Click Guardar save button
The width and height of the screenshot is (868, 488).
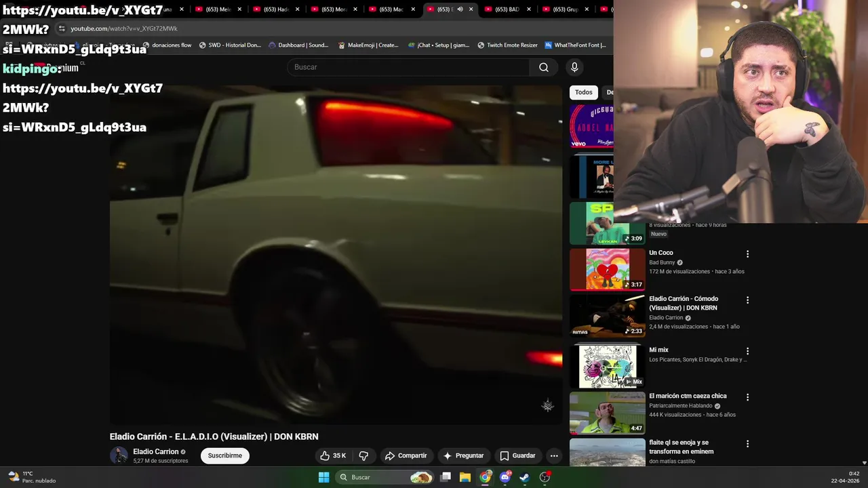point(517,455)
